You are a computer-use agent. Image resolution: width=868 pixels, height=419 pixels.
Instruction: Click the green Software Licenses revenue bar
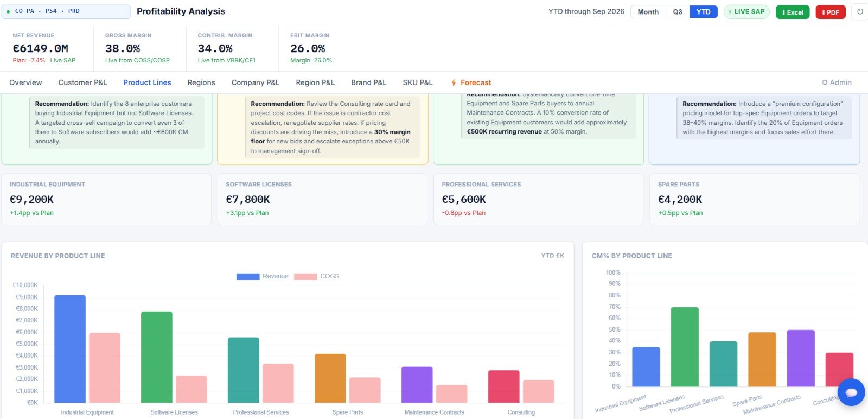pos(157,357)
